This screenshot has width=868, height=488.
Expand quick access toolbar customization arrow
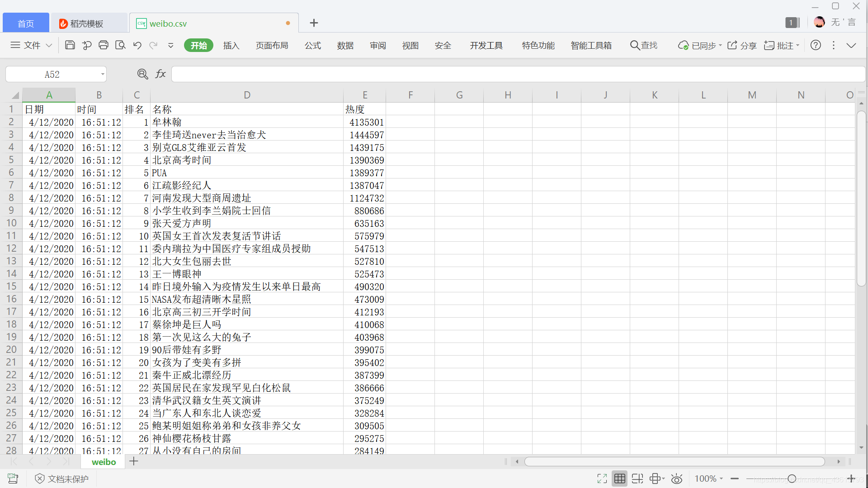171,45
